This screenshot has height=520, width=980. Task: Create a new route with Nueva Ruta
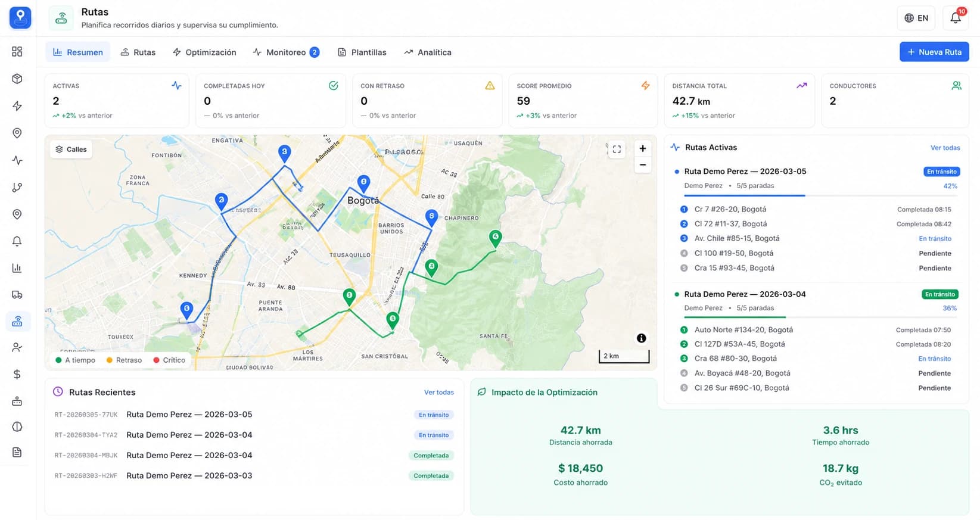934,52
